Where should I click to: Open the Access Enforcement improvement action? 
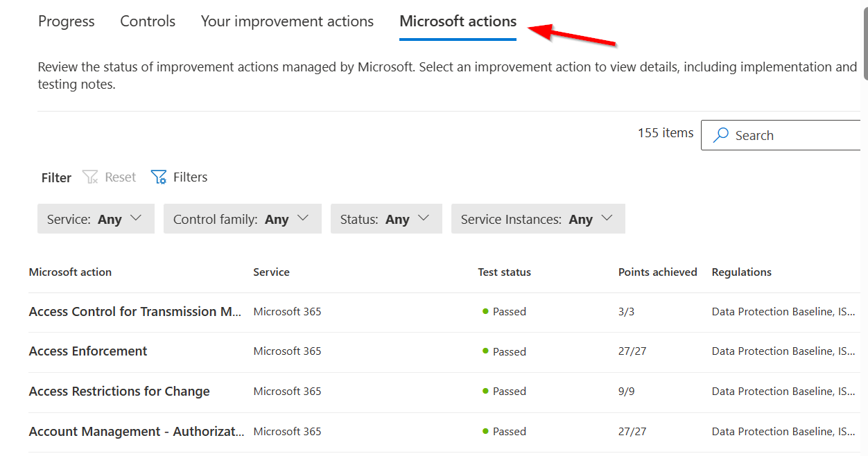87,351
